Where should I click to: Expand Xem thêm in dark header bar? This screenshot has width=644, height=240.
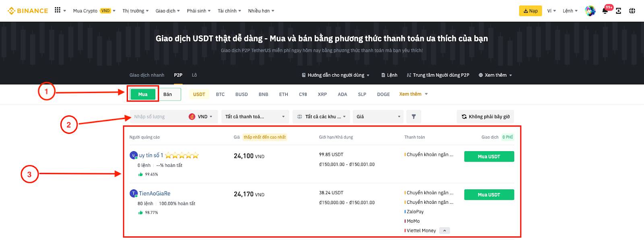click(x=495, y=75)
